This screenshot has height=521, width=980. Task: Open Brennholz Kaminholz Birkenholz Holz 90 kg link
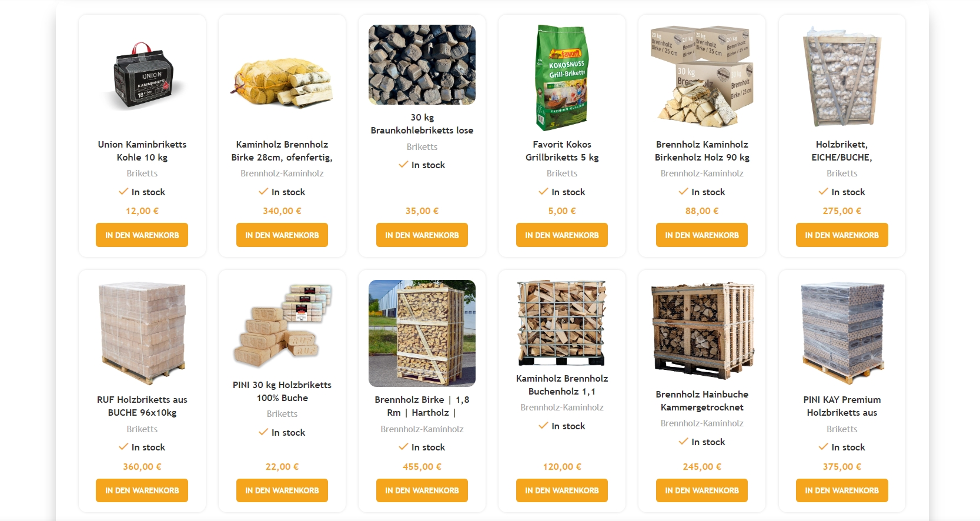coord(702,151)
